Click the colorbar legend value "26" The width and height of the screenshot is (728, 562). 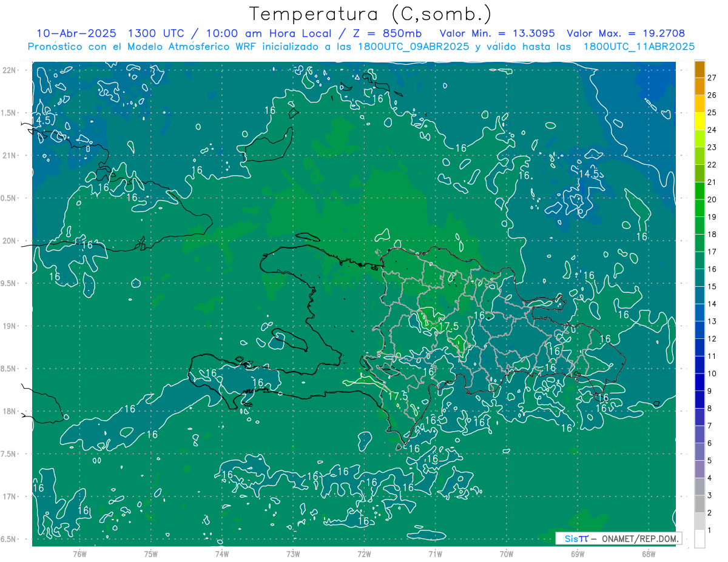coord(712,95)
